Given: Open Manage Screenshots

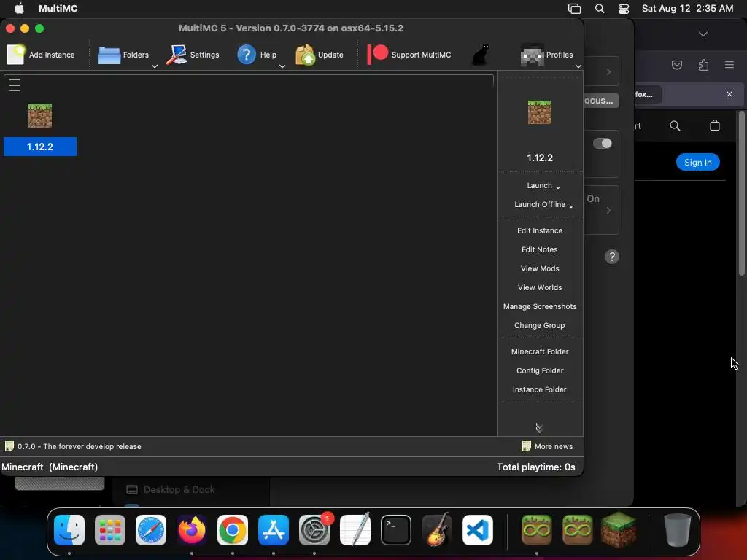Looking at the screenshot, I should (x=540, y=307).
